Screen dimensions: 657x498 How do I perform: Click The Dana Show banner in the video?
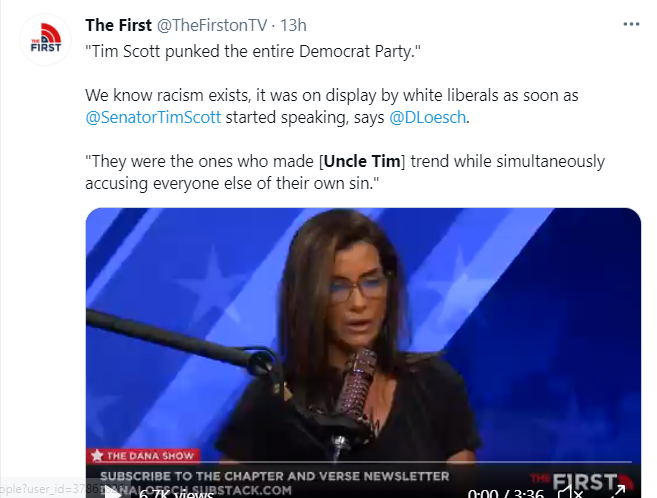143,455
